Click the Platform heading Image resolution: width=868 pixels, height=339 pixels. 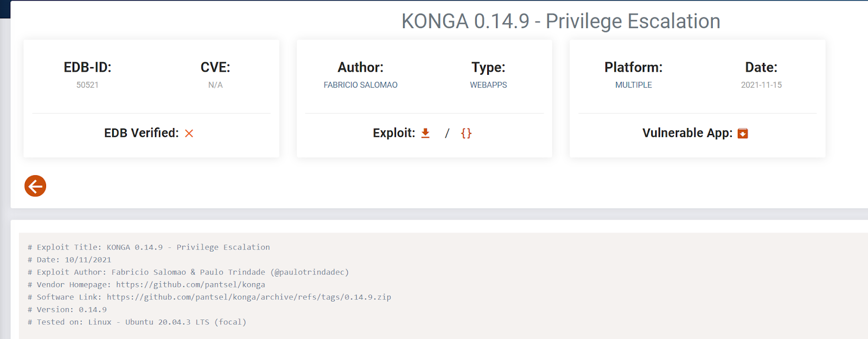tap(634, 67)
